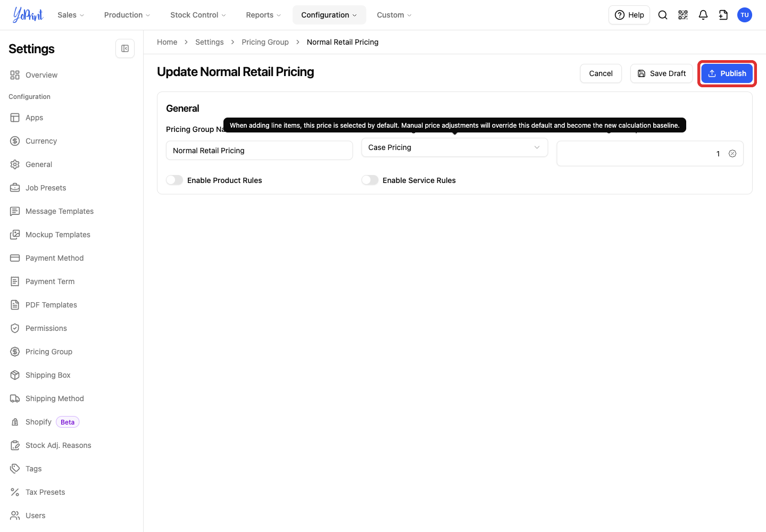Viewport: 766px width, 532px height.
Task: Open the QR code scanner icon
Action: click(683, 15)
